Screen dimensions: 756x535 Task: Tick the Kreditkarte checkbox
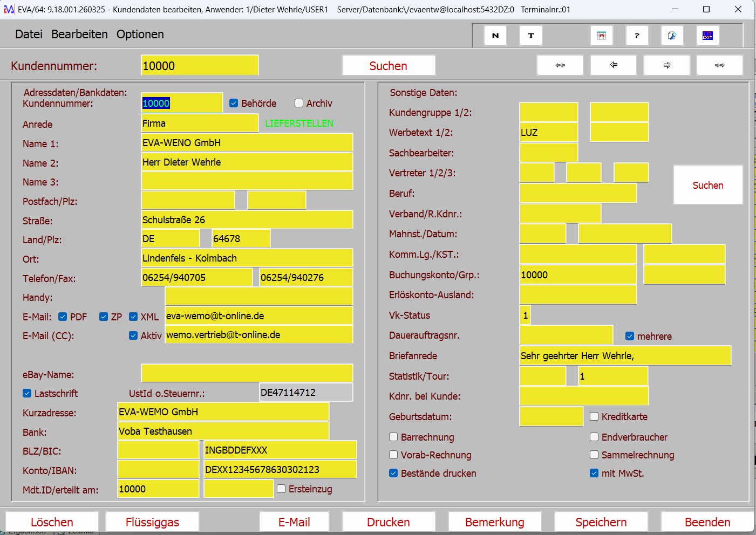point(594,416)
